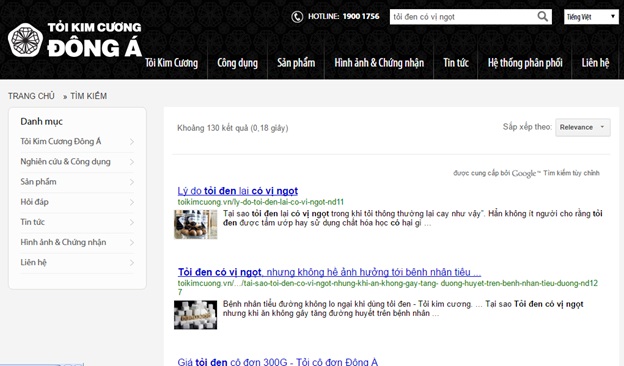The width and height of the screenshot is (624, 366).
Task: Expand chevron beside sidebar Sản phẩm
Action: (x=132, y=182)
